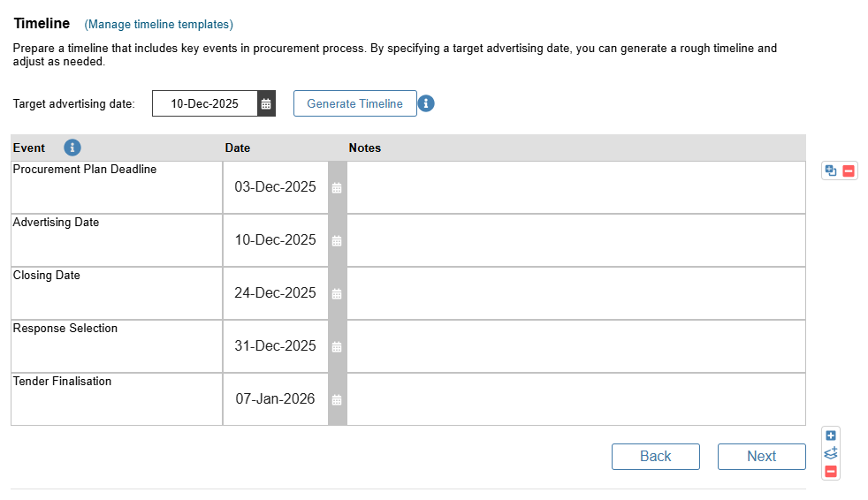Image resolution: width=868 pixels, height=500 pixels.
Task: Click the Back button
Action: [656, 457]
